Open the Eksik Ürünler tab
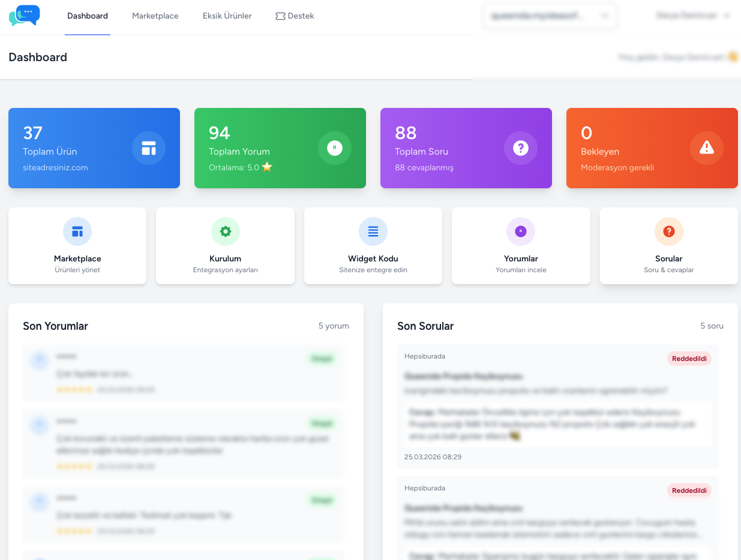This screenshot has width=741, height=560. (227, 16)
